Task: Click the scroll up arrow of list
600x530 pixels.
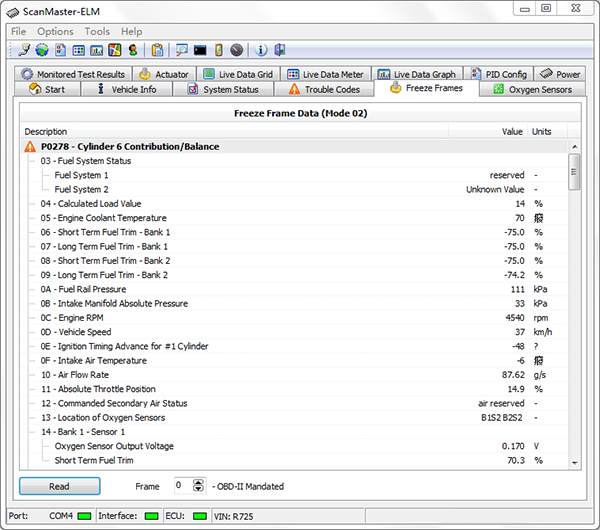Action: point(574,147)
